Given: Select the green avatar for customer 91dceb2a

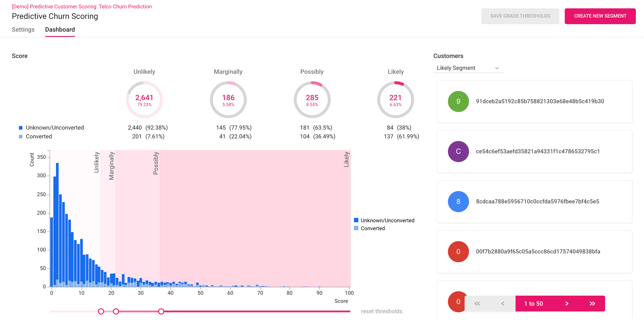Looking at the screenshot, I should [x=458, y=101].
